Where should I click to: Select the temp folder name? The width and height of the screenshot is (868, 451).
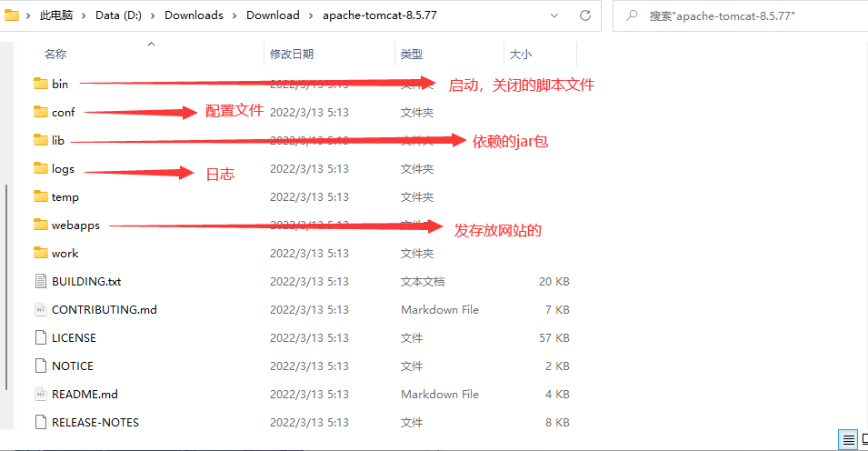(65, 197)
